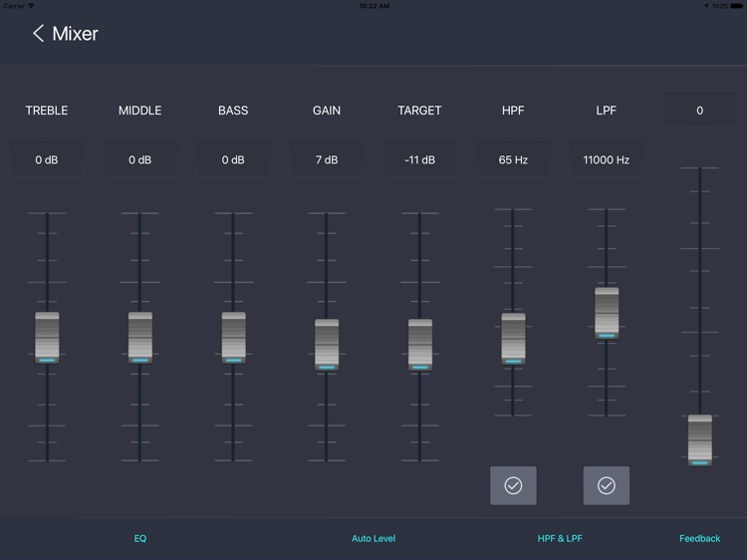
Task: Check the battery indicator in status bar
Action: 736,6
